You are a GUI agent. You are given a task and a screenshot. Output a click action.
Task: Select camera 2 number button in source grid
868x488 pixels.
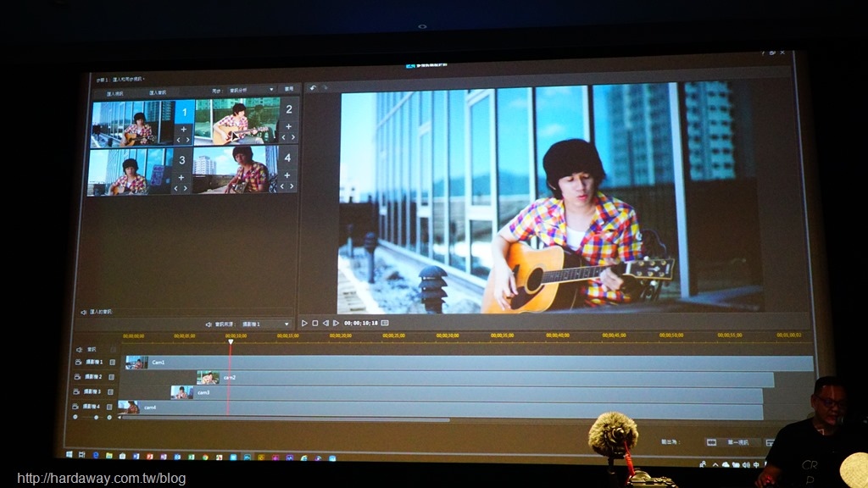tap(289, 109)
